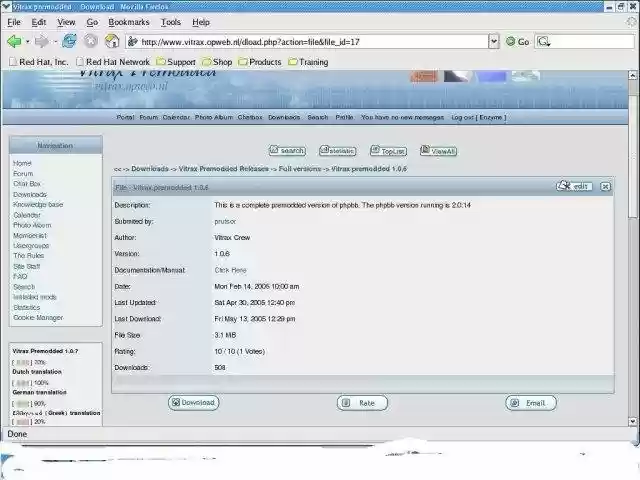Open the Support bookmarks folder
Screen dimensions: 640x480
176,62
